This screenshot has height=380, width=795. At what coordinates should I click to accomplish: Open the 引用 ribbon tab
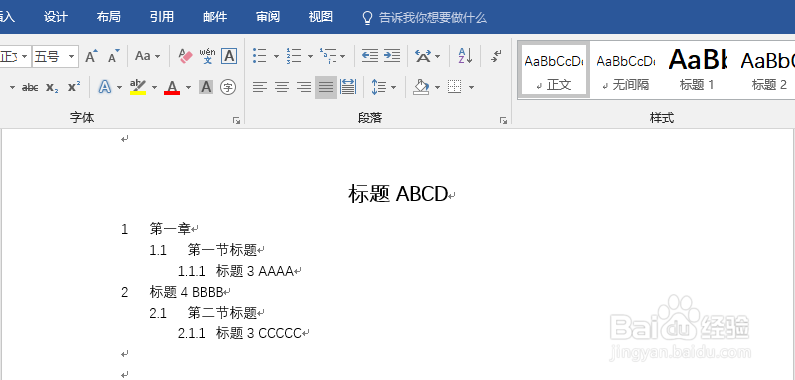tap(162, 17)
